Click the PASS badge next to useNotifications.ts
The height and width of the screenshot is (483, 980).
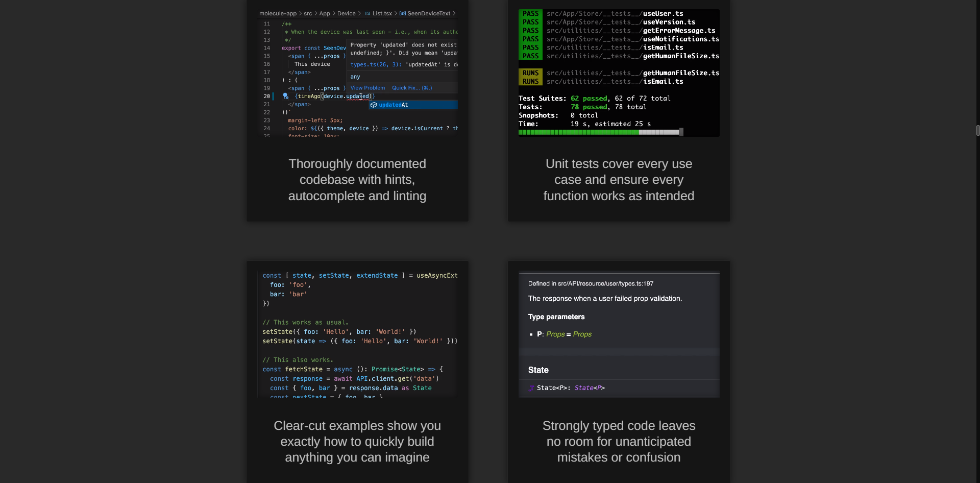(x=531, y=39)
